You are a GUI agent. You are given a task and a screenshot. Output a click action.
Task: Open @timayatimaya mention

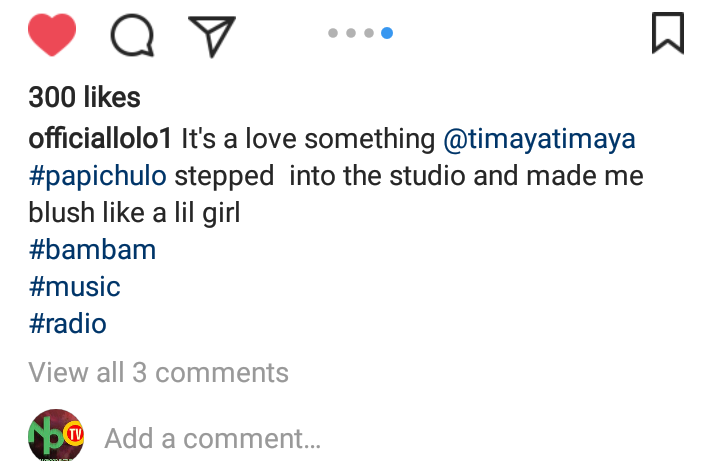pyautogui.click(x=539, y=139)
